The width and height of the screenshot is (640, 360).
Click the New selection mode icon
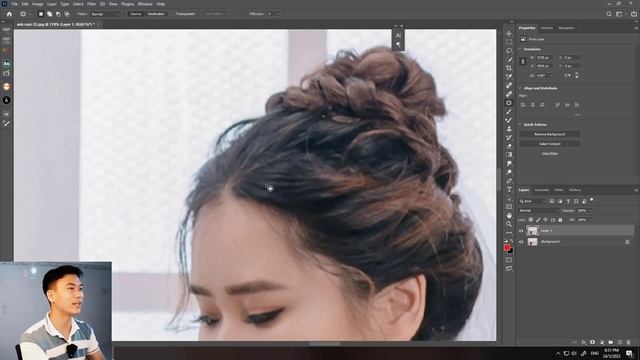point(40,14)
